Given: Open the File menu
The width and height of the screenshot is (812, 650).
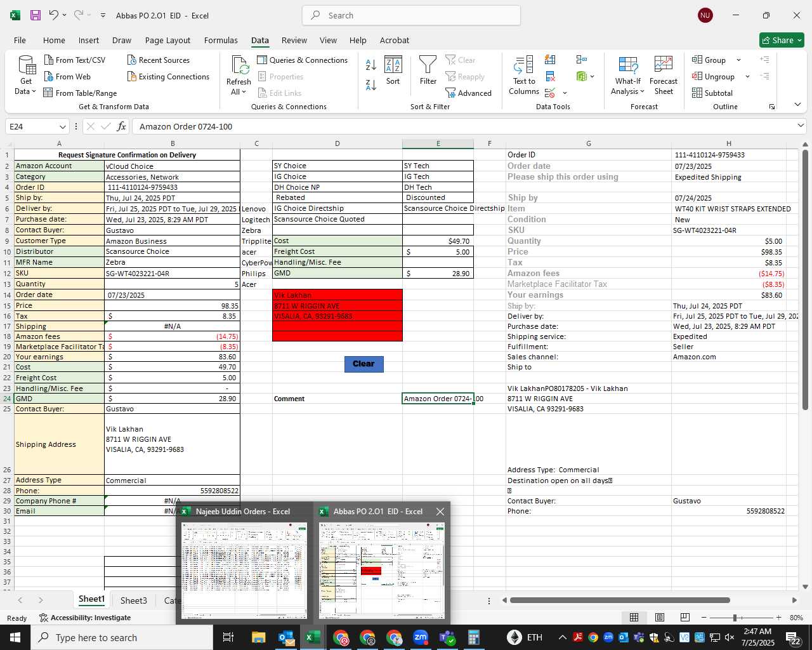Looking at the screenshot, I should [x=20, y=40].
